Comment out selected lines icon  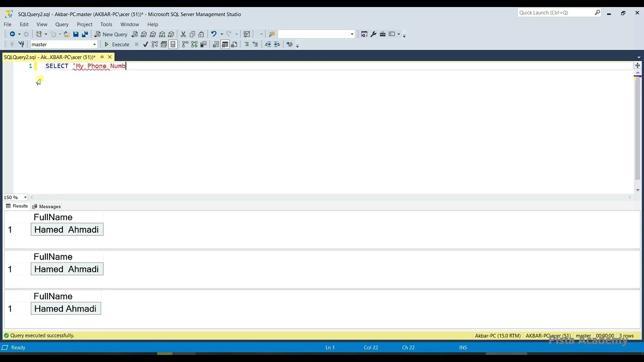pyautogui.click(x=247, y=44)
